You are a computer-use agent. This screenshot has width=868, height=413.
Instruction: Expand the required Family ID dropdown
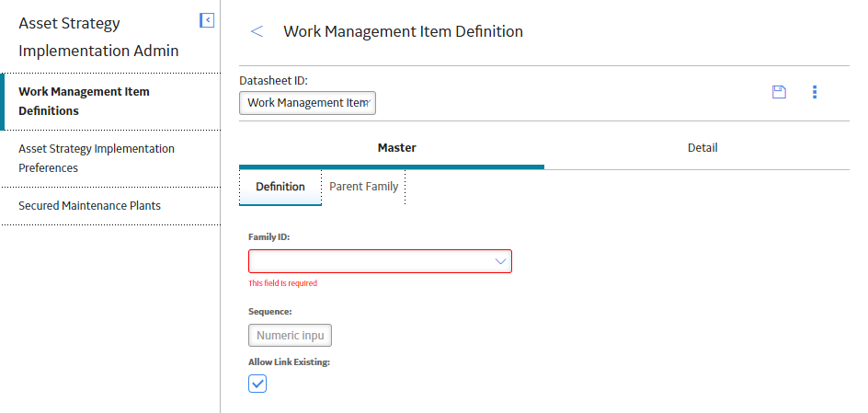380,261
